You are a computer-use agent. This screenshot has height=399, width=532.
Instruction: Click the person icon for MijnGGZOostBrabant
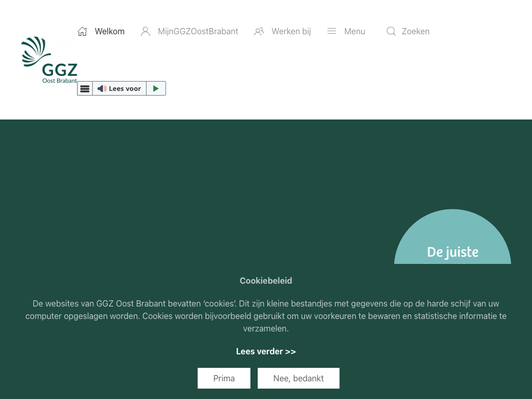tap(145, 32)
